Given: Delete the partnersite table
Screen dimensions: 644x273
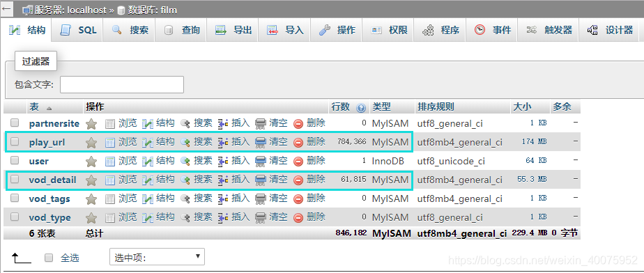Looking at the screenshot, I should (x=309, y=123).
